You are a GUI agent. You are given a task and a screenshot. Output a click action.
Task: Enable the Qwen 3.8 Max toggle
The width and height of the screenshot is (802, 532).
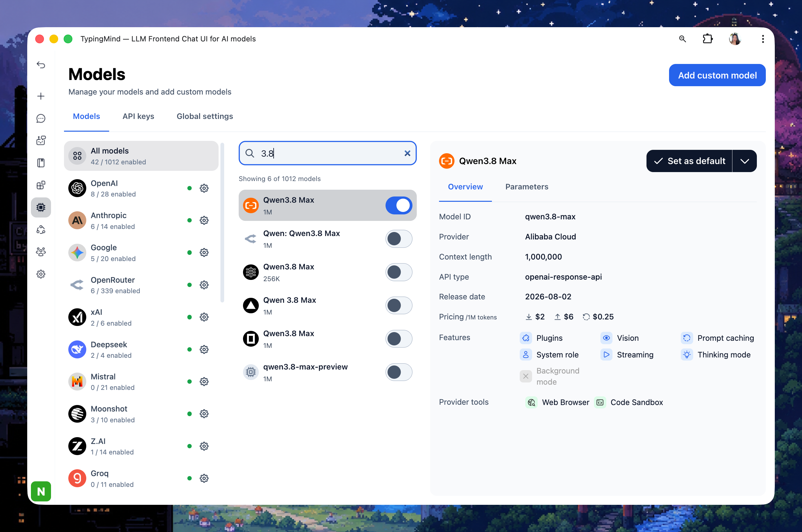(x=399, y=305)
